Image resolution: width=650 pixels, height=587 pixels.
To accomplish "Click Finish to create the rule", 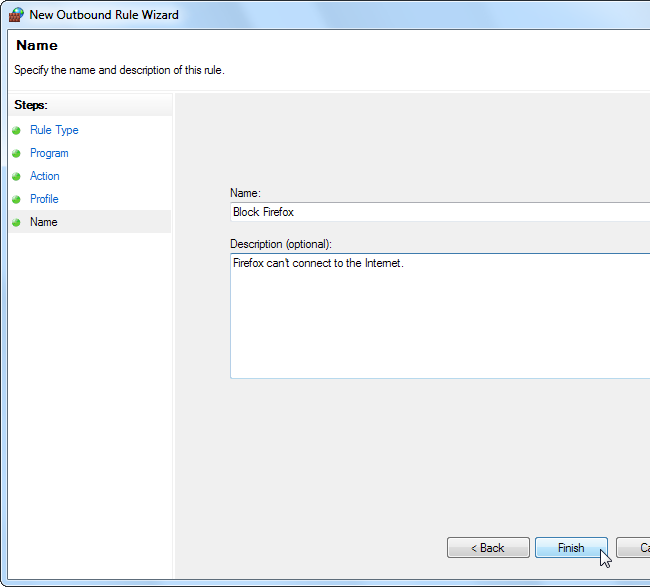I will (x=571, y=548).
